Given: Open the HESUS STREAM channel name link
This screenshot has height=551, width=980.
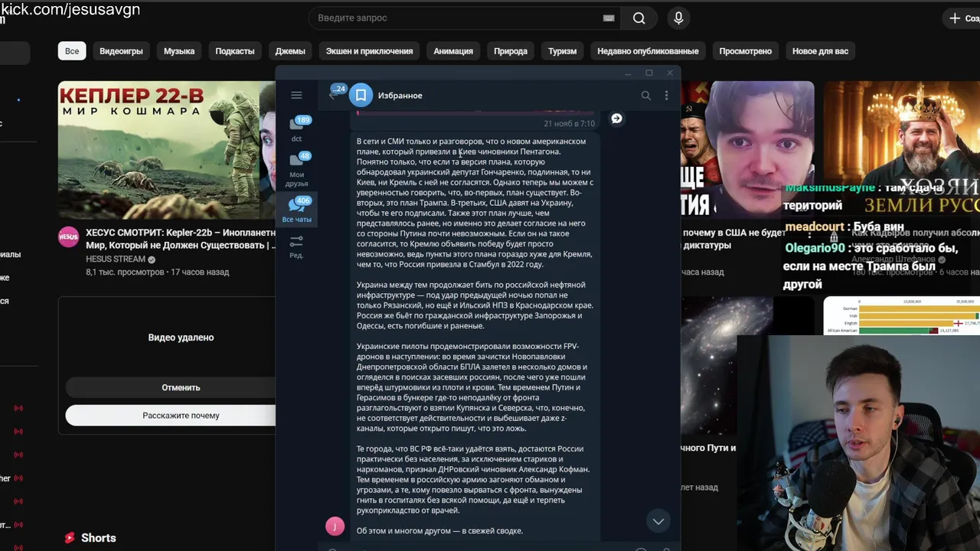Looking at the screenshot, I should tap(116, 259).
